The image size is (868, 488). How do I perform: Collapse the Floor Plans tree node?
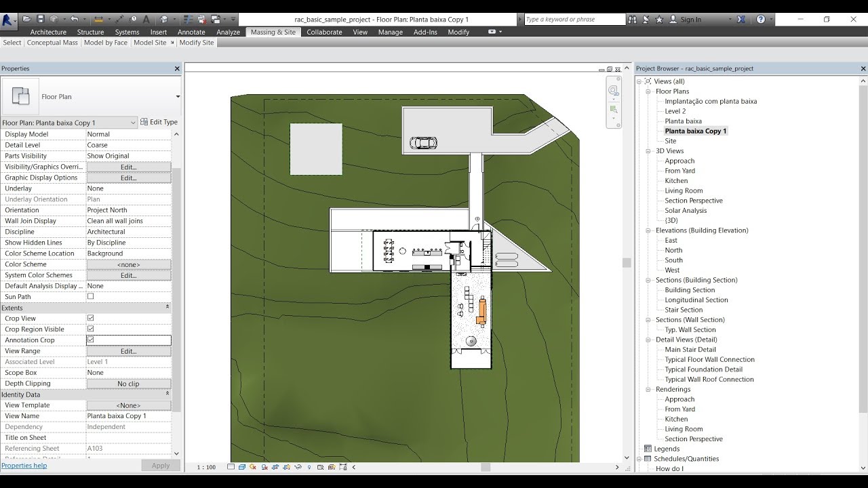click(x=648, y=91)
